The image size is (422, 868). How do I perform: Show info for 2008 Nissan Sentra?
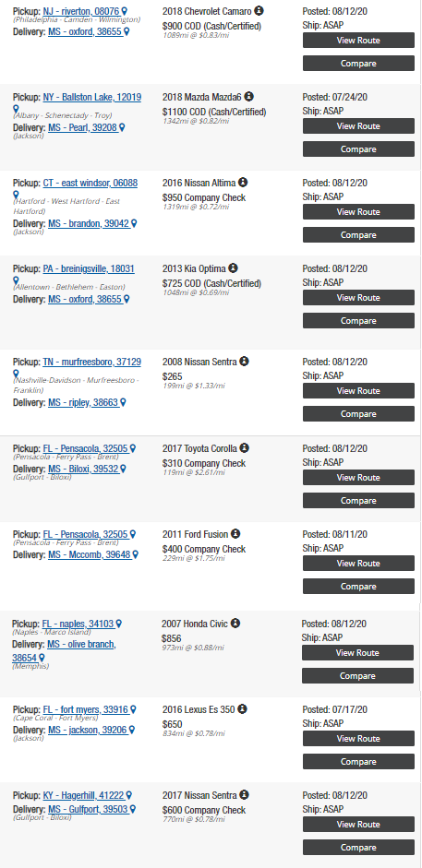pos(244,361)
